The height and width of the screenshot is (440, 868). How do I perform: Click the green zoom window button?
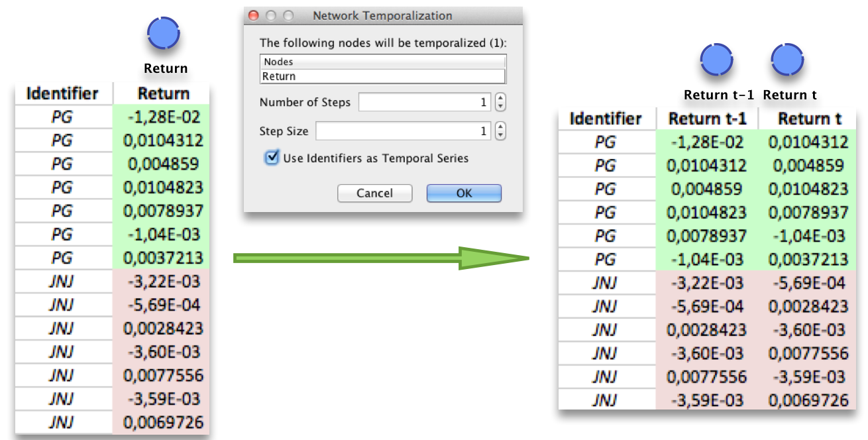(288, 15)
